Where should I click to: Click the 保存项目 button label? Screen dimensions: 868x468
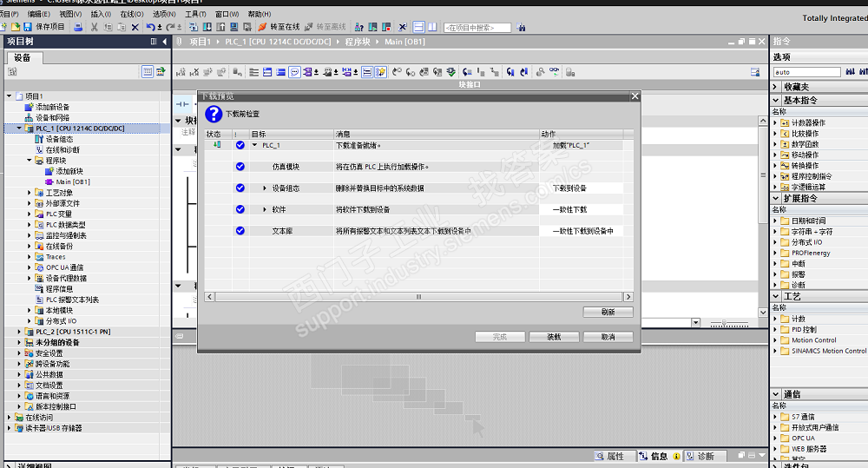(x=49, y=27)
